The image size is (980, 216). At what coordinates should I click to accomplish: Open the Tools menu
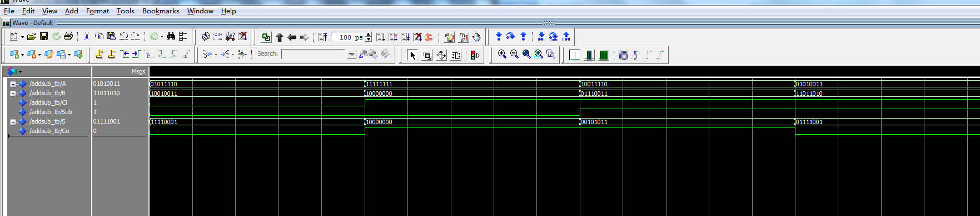coord(125,11)
